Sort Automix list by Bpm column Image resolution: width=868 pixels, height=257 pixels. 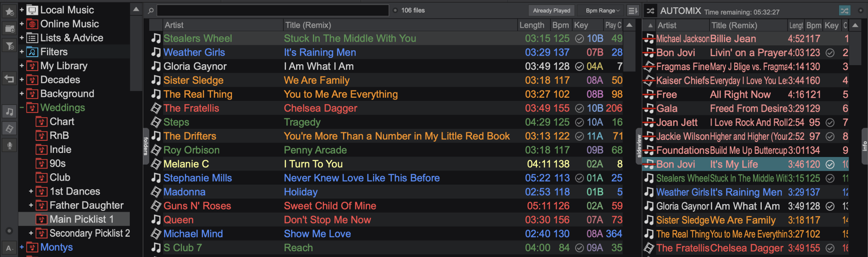pyautogui.click(x=814, y=26)
